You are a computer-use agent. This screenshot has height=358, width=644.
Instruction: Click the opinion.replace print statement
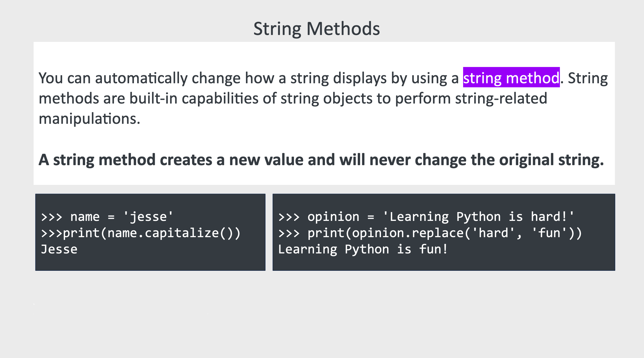click(x=430, y=233)
